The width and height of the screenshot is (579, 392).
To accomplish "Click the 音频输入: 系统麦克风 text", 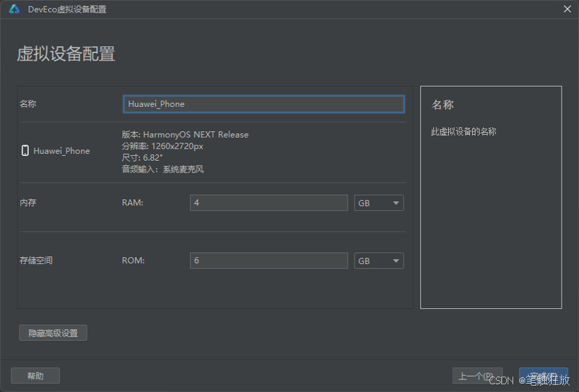I will 163,169.
